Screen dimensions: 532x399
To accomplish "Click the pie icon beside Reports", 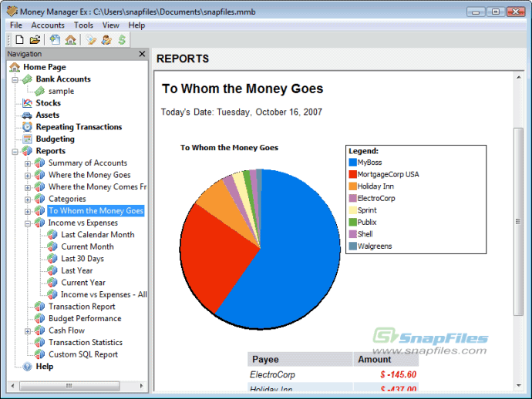I will pyautogui.click(x=27, y=151).
